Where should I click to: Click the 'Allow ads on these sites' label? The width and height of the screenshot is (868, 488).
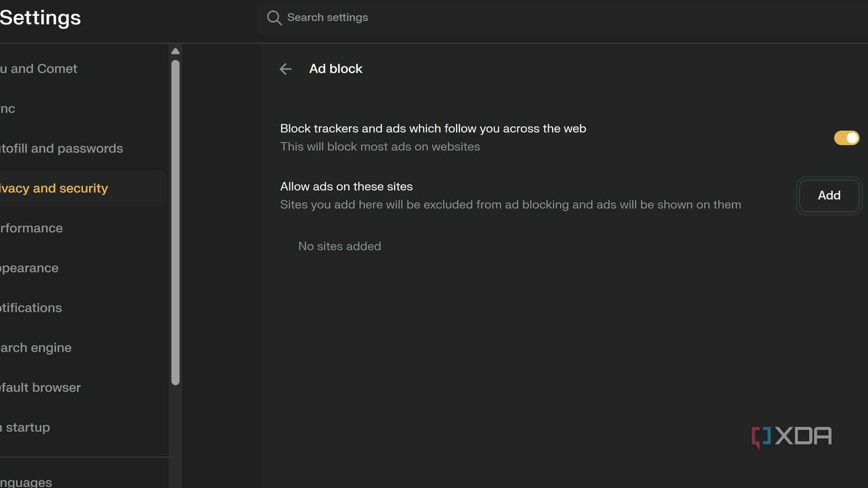pyautogui.click(x=347, y=187)
